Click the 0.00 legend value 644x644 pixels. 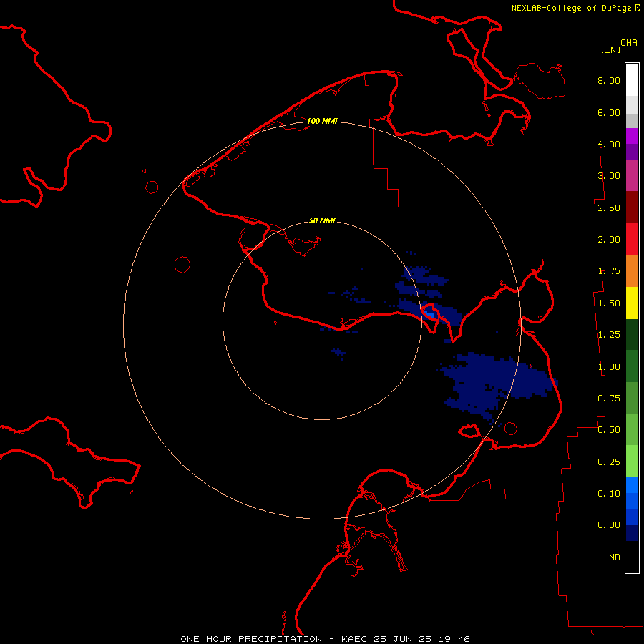[x=609, y=525]
